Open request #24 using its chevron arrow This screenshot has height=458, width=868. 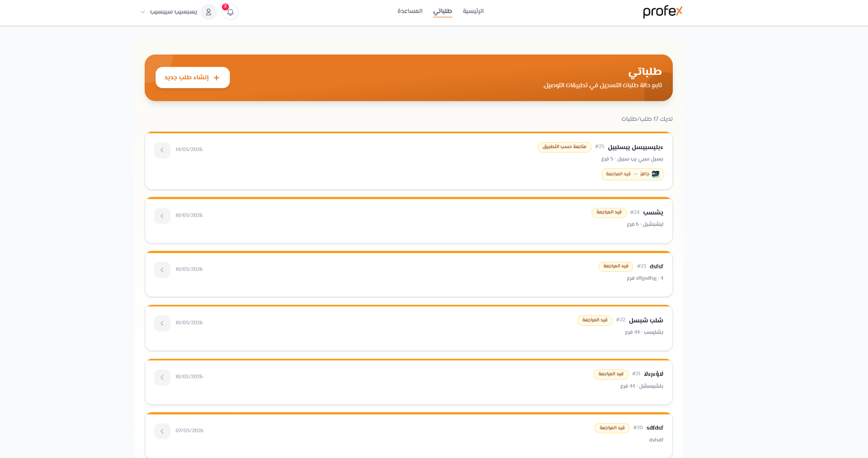(x=162, y=216)
